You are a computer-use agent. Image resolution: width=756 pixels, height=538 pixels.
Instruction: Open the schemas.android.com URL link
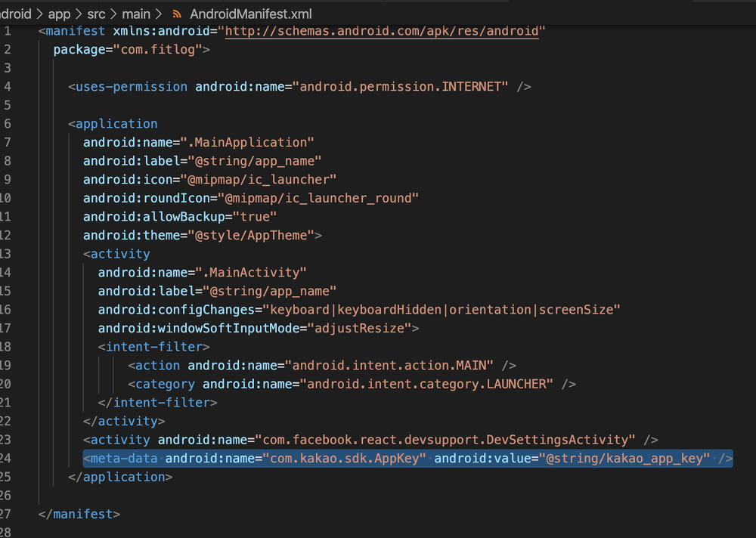click(382, 31)
